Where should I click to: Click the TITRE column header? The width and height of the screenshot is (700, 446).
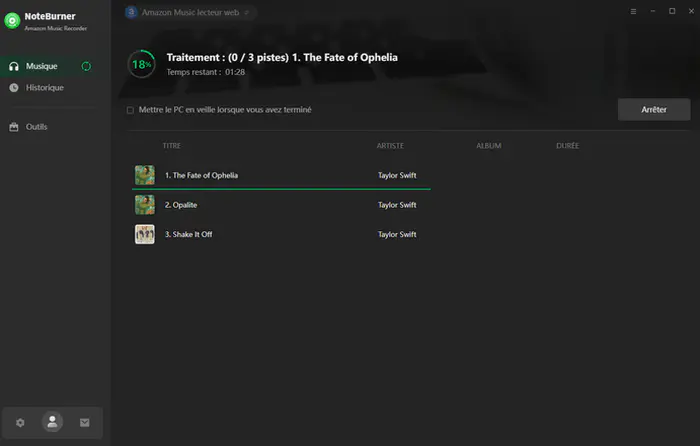pyautogui.click(x=172, y=146)
